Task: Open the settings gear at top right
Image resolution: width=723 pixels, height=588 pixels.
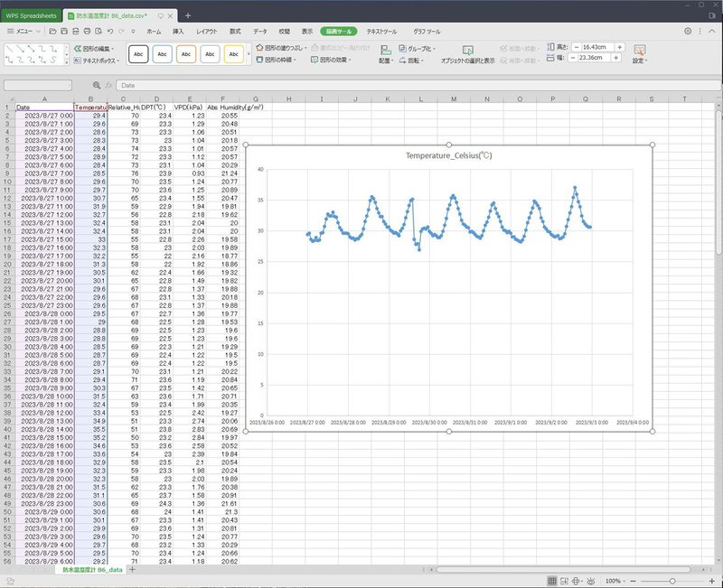Action: click(688, 31)
